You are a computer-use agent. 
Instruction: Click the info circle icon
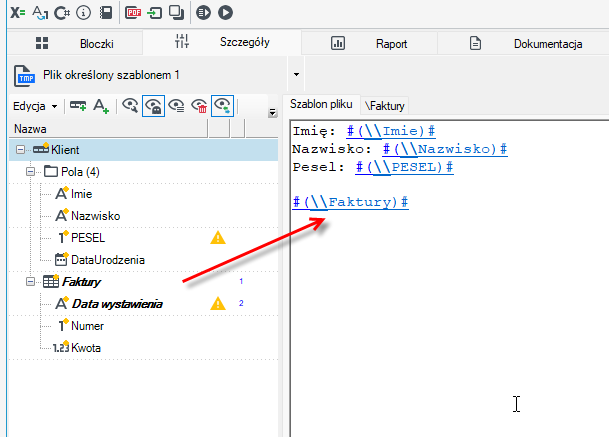(84, 13)
